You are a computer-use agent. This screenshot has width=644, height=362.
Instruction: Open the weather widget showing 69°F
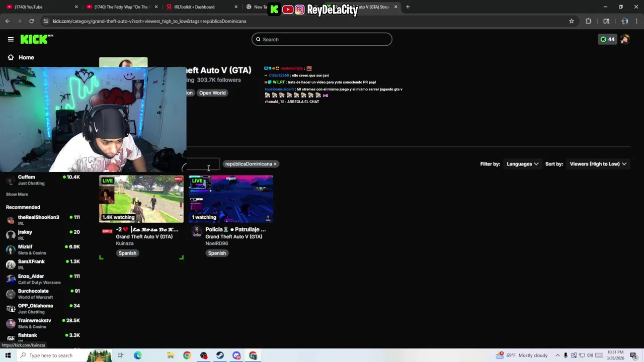(522, 355)
